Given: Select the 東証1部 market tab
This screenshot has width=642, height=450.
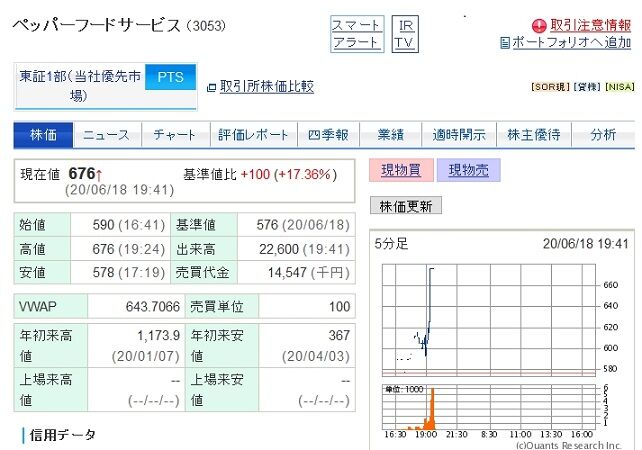Looking at the screenshot, I should (x=80, y=86).
